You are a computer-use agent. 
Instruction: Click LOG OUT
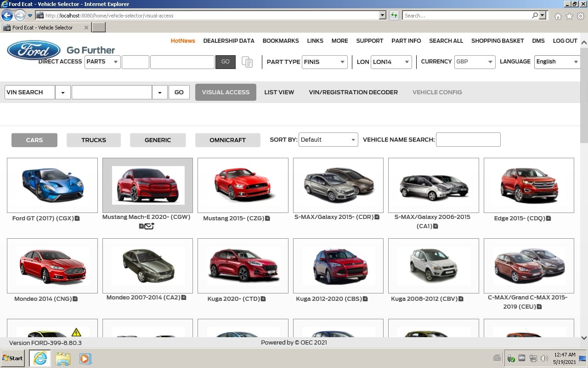(x=565, y=40)
